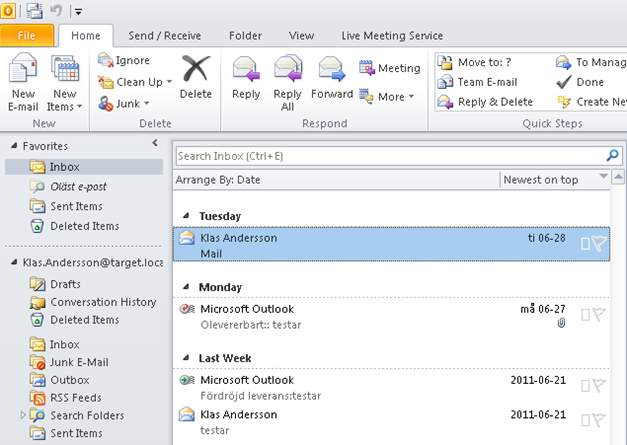627x445 pixels.
Task: Select the Olevererbart:: testar message
Action: coord(391,316)
